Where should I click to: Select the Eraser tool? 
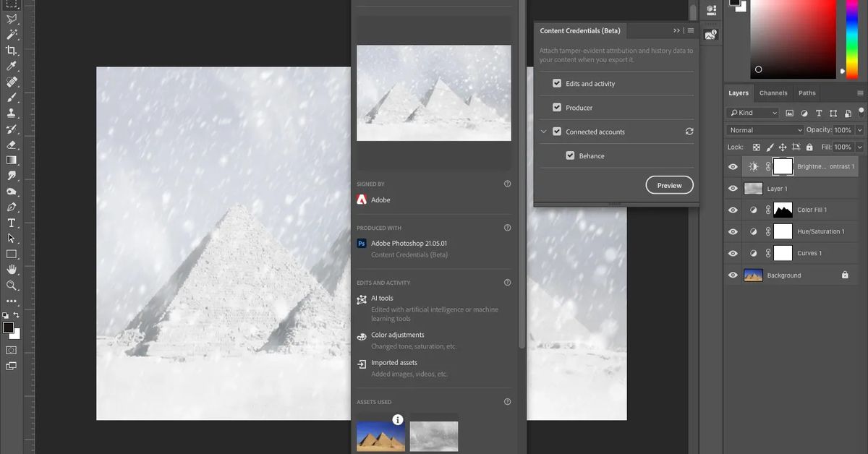tap(12, 145)
